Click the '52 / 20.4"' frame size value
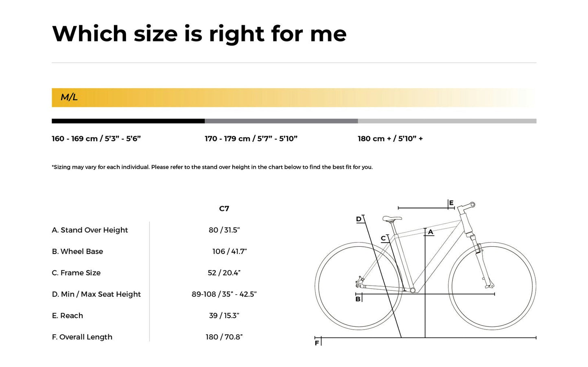 coord(224,273)
